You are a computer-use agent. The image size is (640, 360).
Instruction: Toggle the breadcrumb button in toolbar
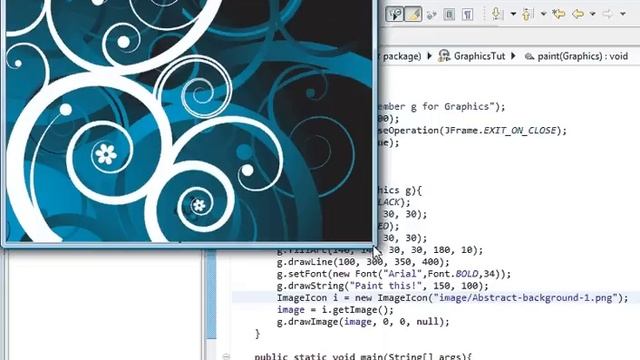394,14
